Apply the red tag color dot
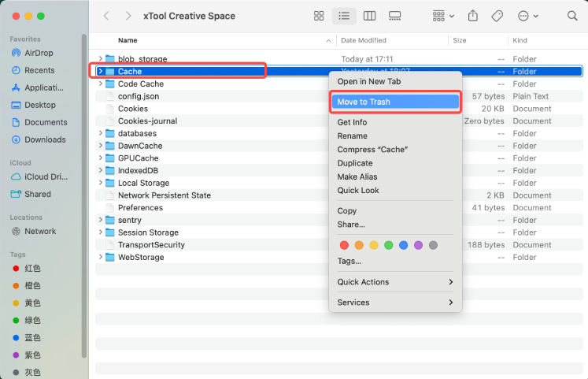 point(344,245)
